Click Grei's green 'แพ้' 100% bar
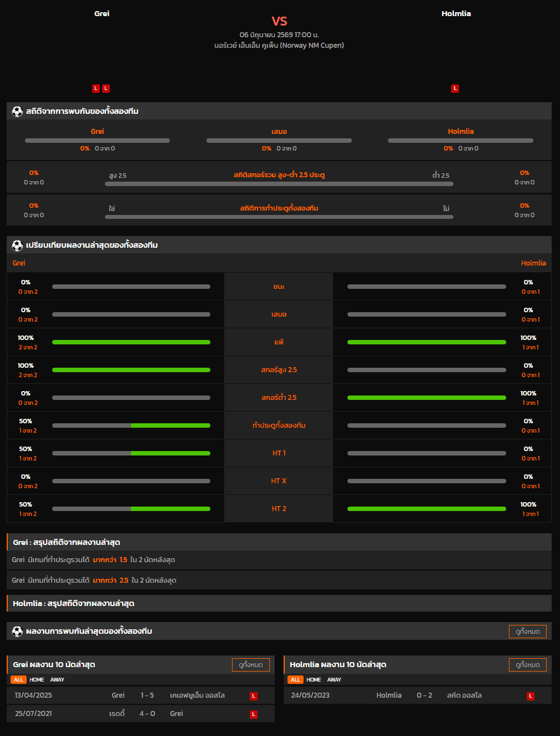Image resolution: width=560 pixels, height=736 pixels. click(x=131, y=342)
